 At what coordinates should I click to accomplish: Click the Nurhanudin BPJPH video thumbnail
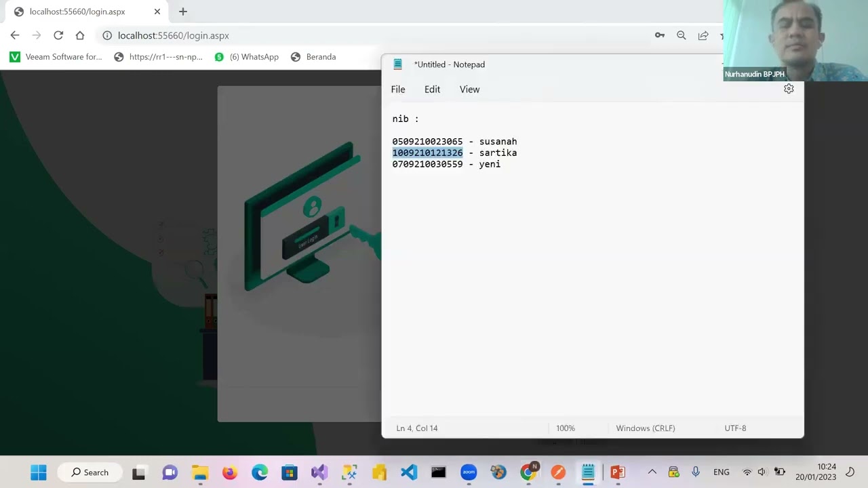(795, 41)
